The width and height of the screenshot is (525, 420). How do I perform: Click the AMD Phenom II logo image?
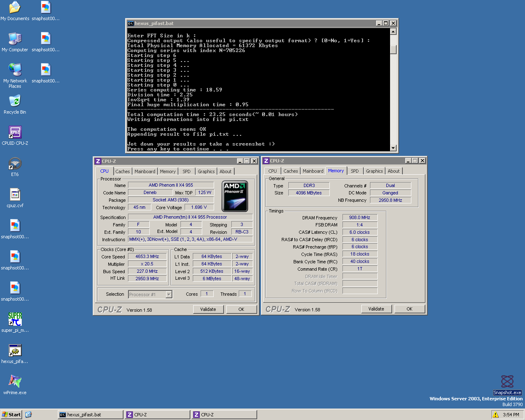(235, 196)
